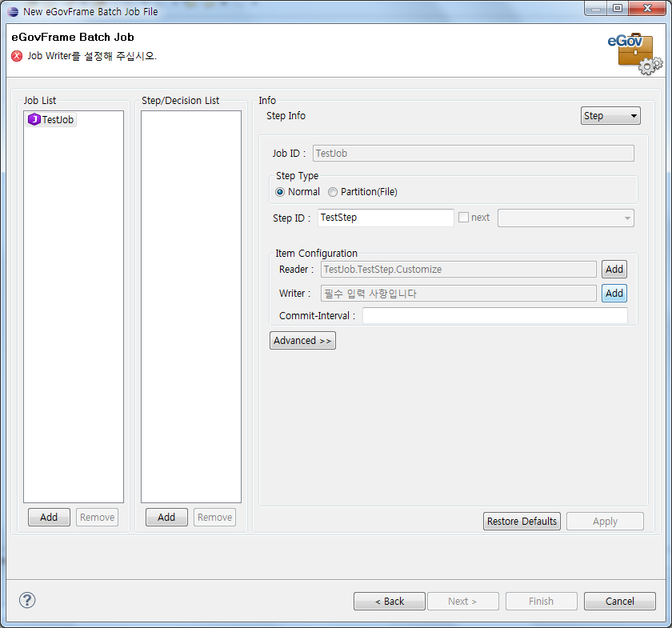Click the eGov briefcase logo icon

pos(635,54)
